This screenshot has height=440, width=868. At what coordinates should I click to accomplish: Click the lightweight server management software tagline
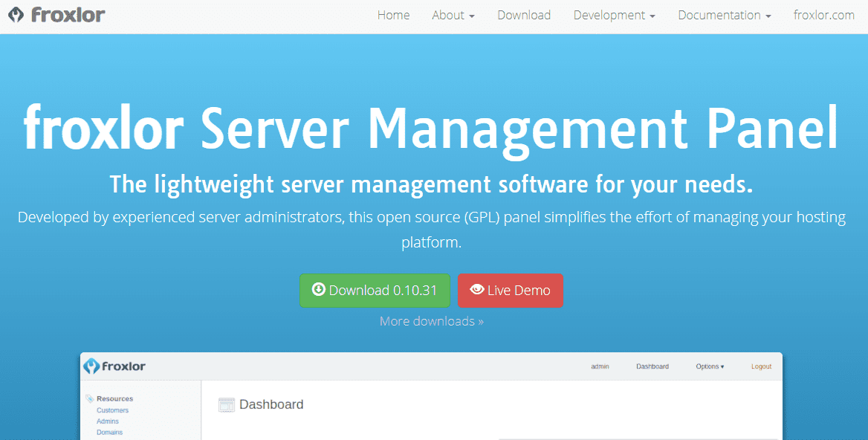click(431, 184)
